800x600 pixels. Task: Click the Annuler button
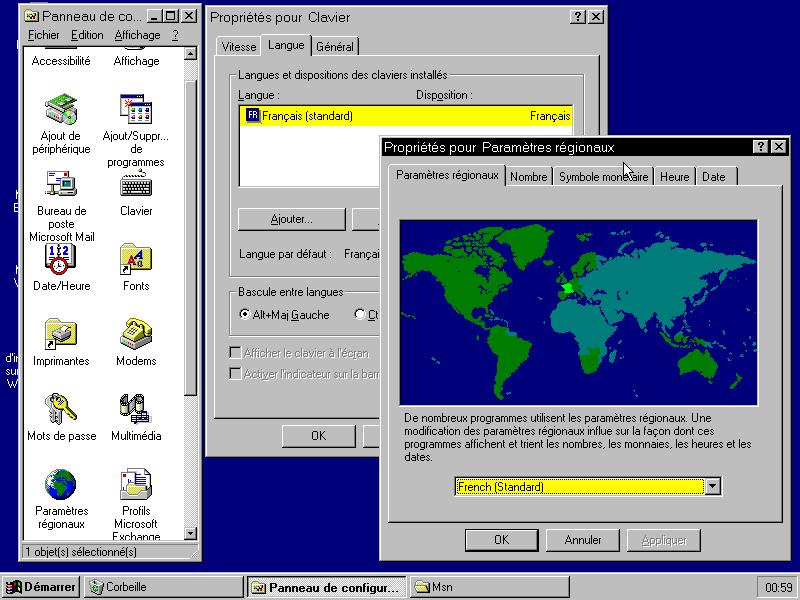pyautogui.click(x=583, y=540)
